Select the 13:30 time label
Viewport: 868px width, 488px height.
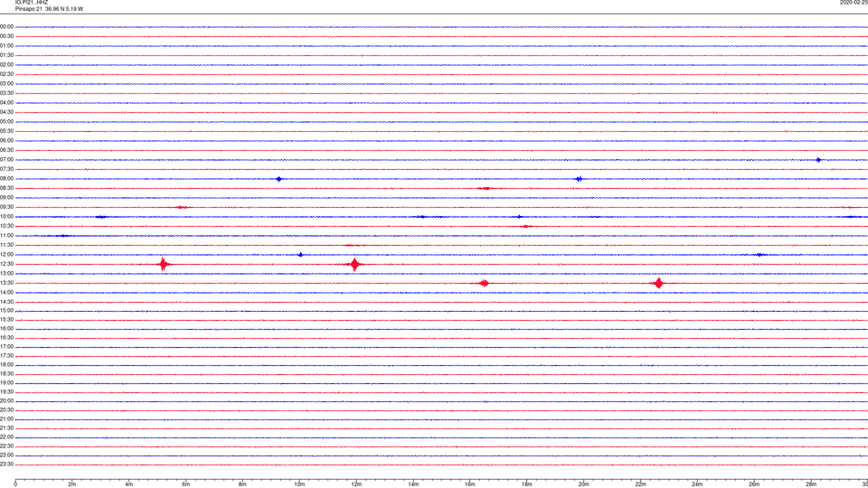(6, 283)
